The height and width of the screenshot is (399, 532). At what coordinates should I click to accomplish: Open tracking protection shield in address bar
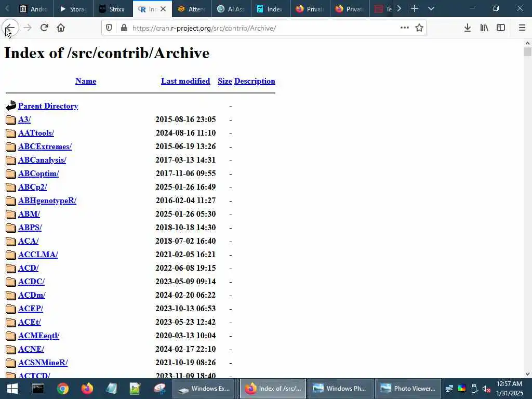109,28
